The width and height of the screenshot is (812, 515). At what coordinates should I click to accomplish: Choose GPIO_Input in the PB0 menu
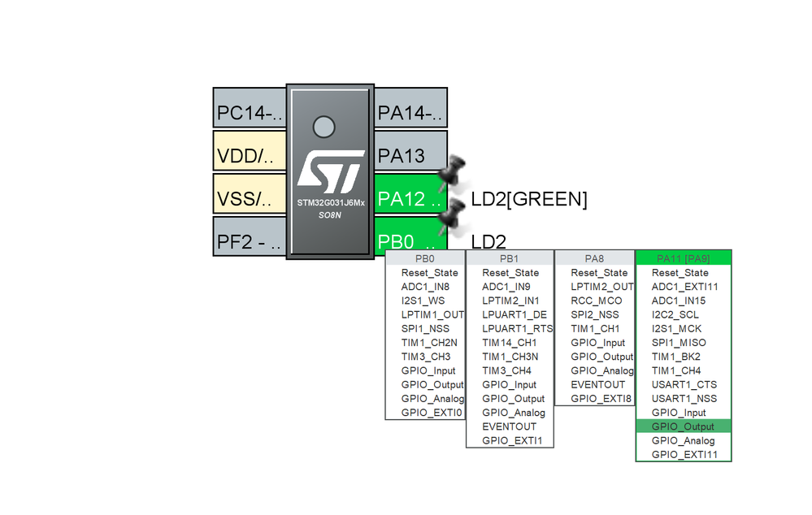[425, 370]
